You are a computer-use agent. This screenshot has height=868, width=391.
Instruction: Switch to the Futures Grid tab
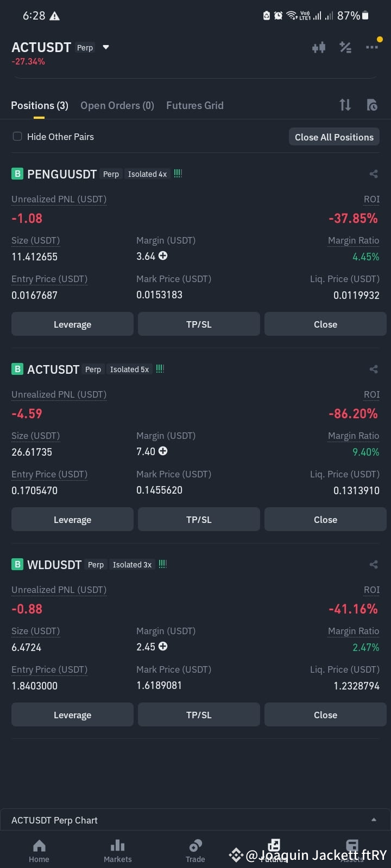pos(194,105)
